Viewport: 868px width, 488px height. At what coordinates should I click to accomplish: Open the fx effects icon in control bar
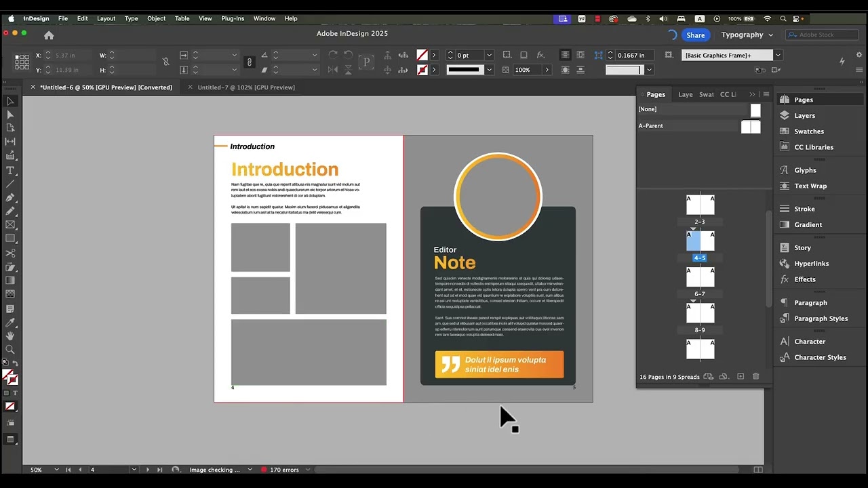pyautogui.click(x=540, y=55)
